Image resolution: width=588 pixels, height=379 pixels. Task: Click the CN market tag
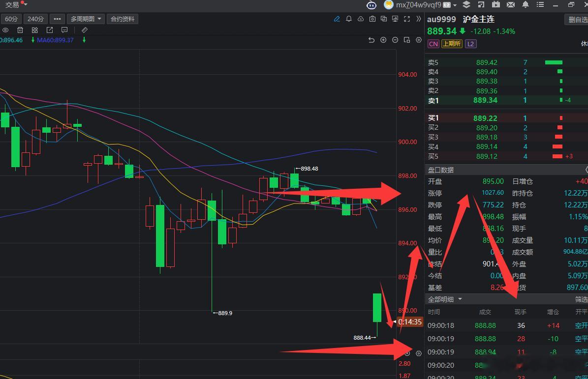(x=433, y=44)
